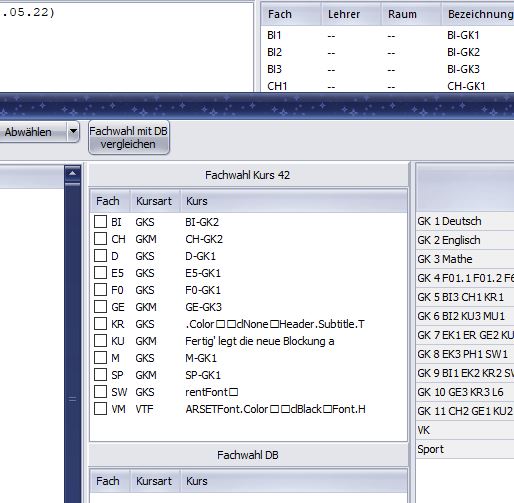
Task: Select the GK 7 EK1 ER GE2 row
Action: pyautogui.click(x=465, y=335)
